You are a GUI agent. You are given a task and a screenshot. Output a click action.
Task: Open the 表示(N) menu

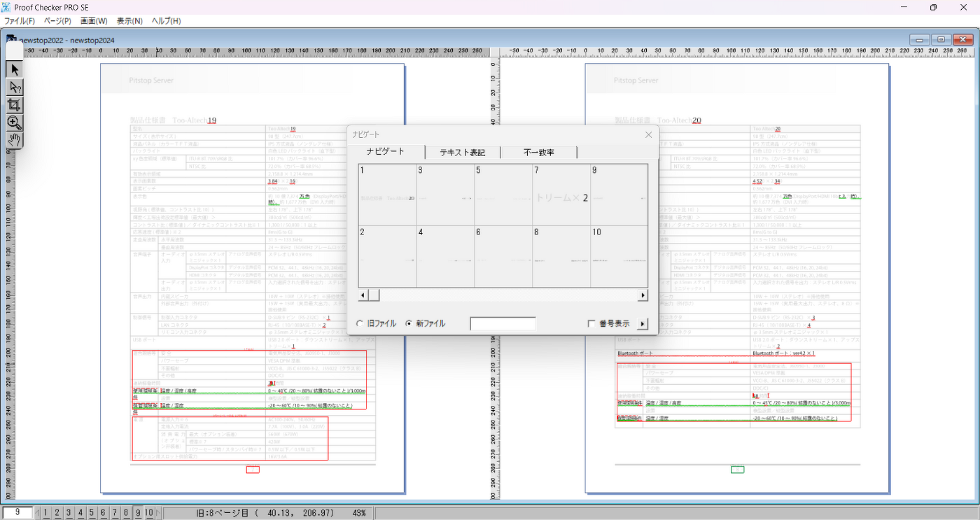coord(129,21)
